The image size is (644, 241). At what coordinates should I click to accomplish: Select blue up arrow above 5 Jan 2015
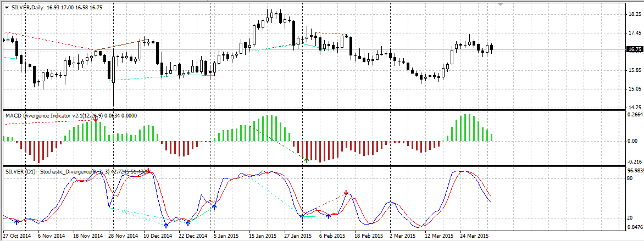coord(214,208)
